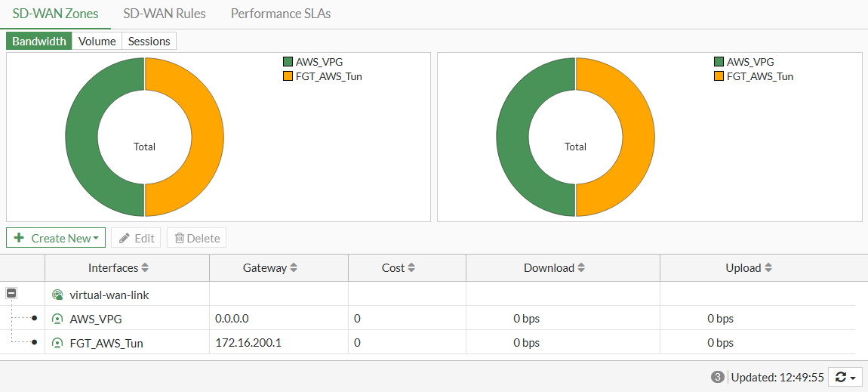
Task: Sort by the Gateway column sort icon
Action: (294, 268)
